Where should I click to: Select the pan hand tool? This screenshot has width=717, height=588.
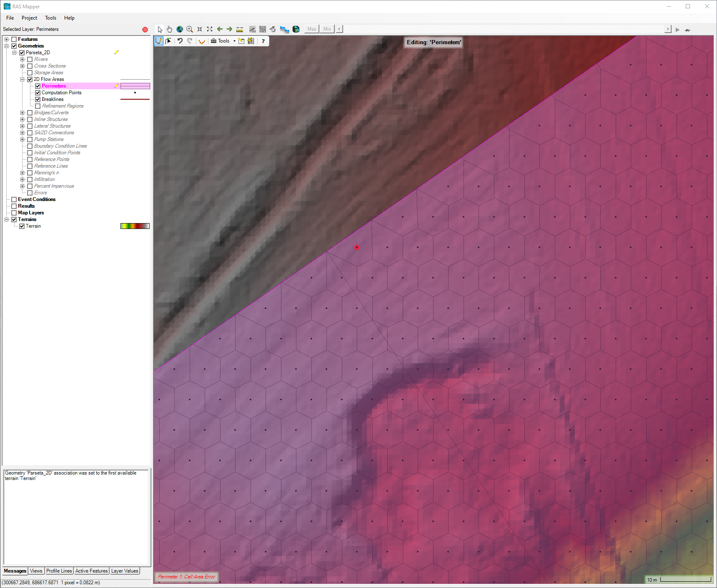(x=170, y=29)
